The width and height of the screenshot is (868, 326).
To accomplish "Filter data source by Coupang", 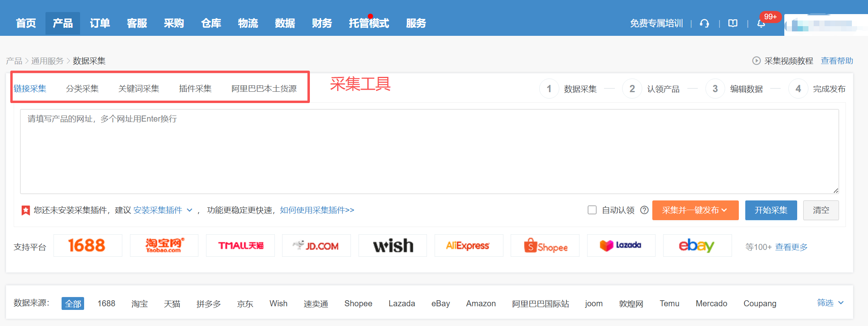I will coord(760,303).
